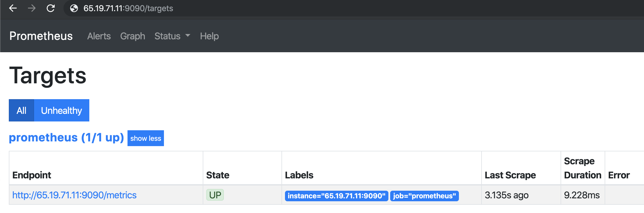Screen dimensions: 644x213
Task: Collapse target table with show less
Action: tap(145, 138)
